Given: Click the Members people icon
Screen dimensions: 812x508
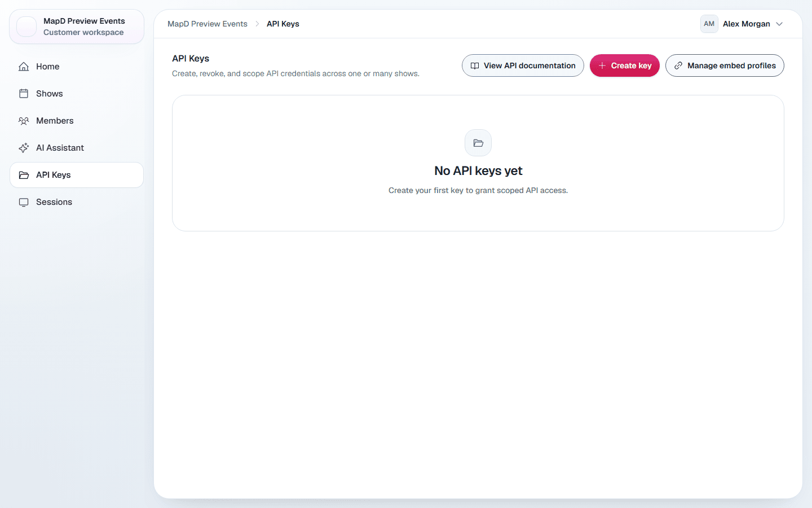Looking at the screenshot, I should coord(24,121).
